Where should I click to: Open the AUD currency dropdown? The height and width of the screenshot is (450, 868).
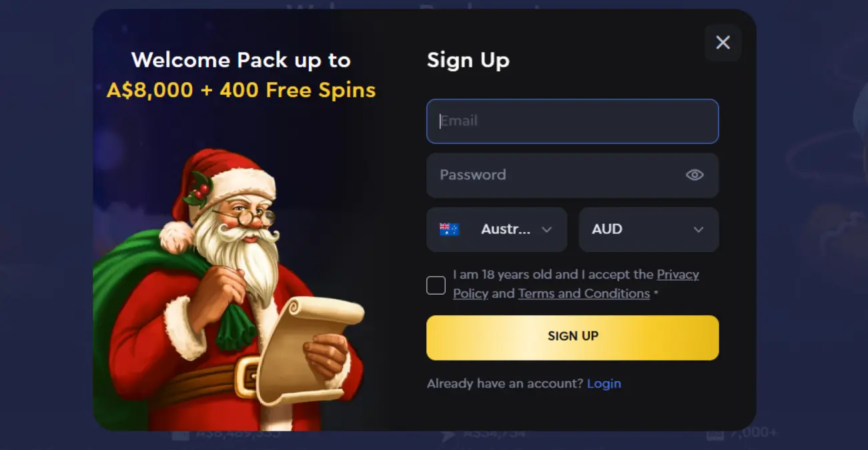click(648, 229)
